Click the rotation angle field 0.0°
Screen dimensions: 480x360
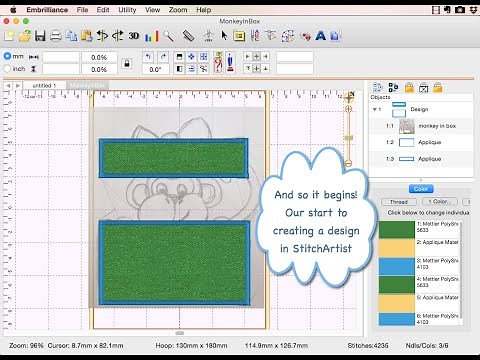tap(155, 69)
